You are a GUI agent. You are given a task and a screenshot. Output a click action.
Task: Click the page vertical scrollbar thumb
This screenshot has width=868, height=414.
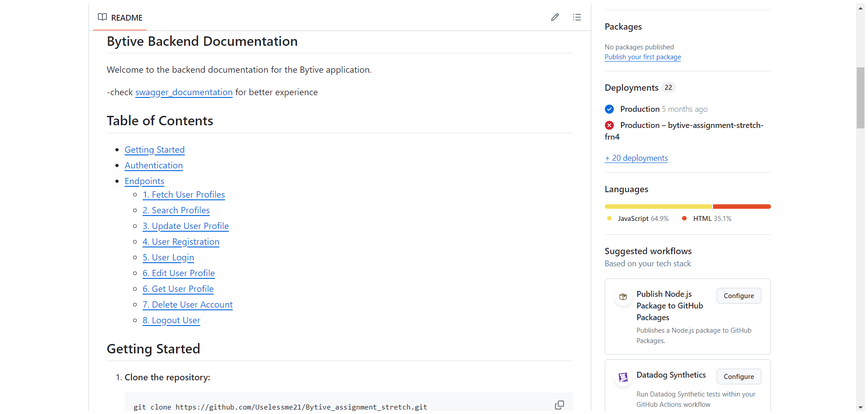[860, 98]
